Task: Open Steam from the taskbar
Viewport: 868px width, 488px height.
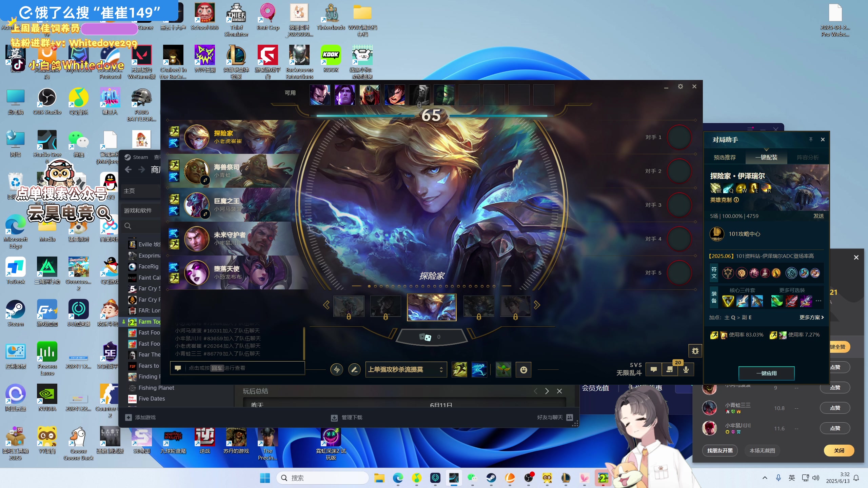Action: point(491,478)
